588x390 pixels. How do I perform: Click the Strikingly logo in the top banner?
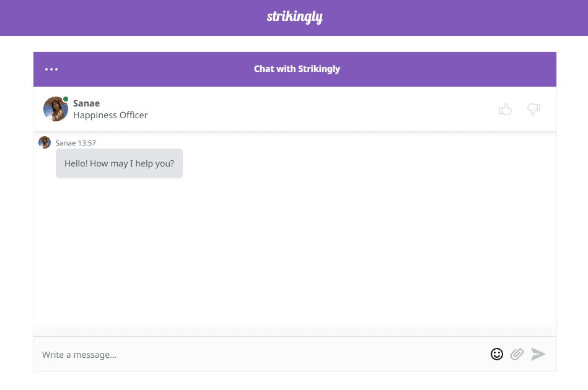[x=294, y=17]
